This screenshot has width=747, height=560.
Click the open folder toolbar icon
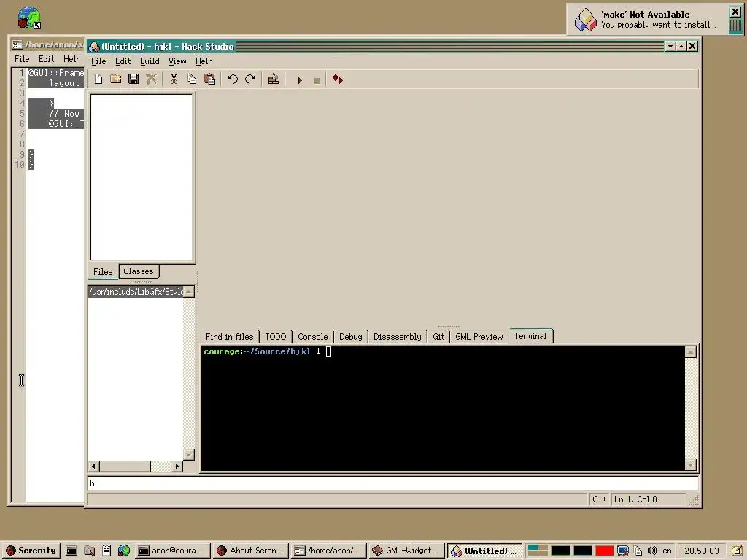tap(116, 79)
